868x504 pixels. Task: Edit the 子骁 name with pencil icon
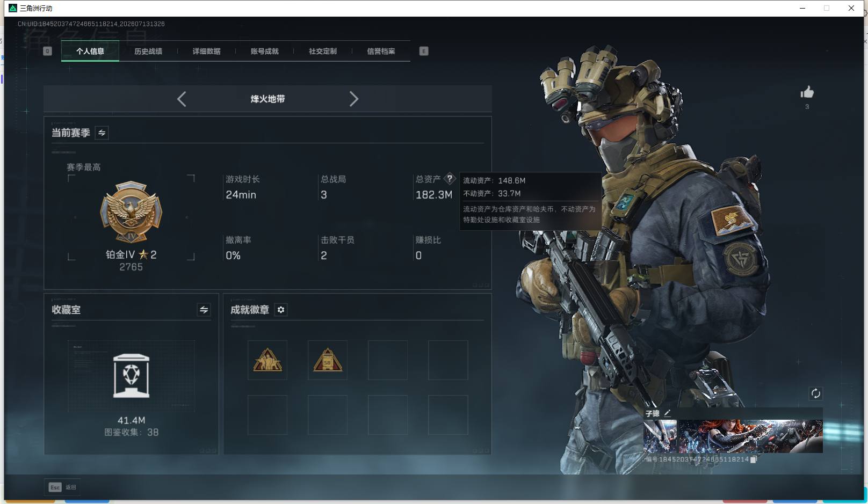[x=668, y=413]
